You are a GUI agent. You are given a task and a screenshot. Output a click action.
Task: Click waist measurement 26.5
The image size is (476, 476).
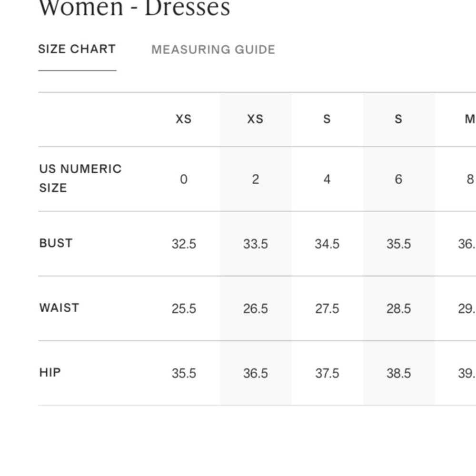(x=255, y=308)
